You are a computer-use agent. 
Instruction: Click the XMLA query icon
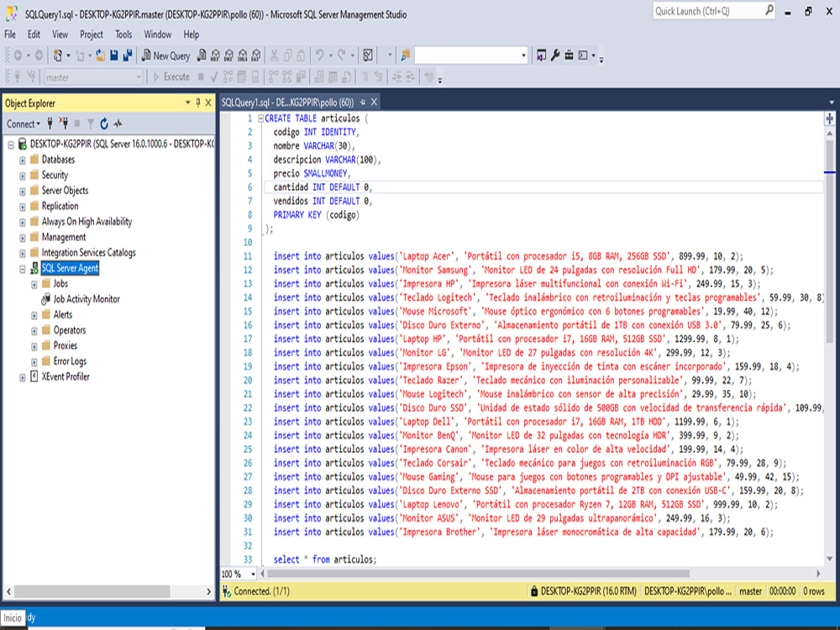point(242,55)
